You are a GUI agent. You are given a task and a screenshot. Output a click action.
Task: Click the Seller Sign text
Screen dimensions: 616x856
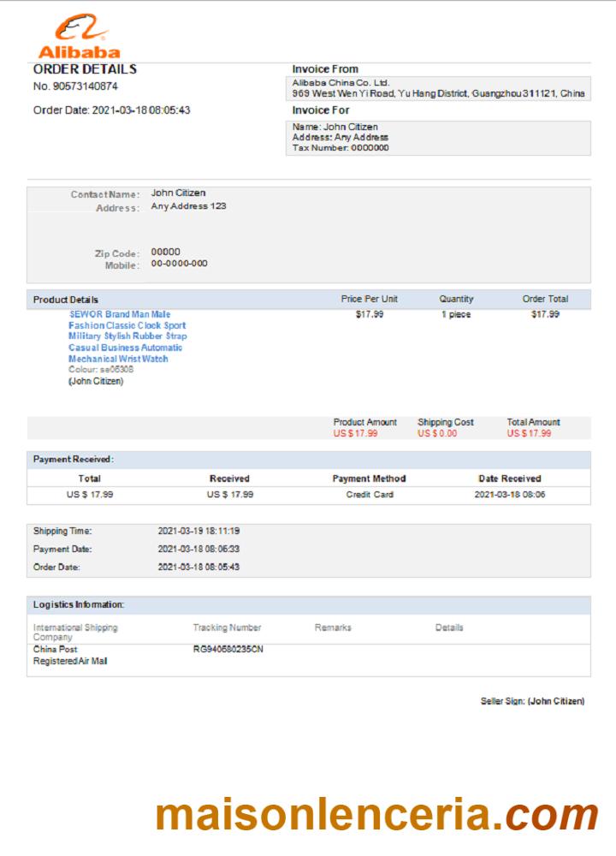click(532, 701)
